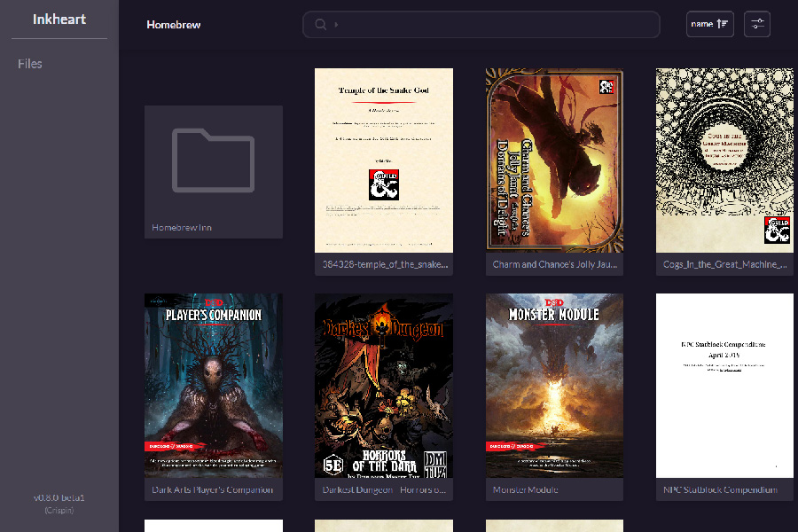Open the NPC Statblock Compendium white cover

(724, 386)
